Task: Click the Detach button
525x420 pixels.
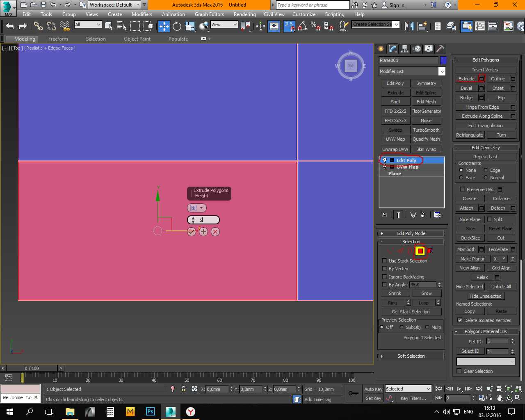Action: click(x=498, y=208)
